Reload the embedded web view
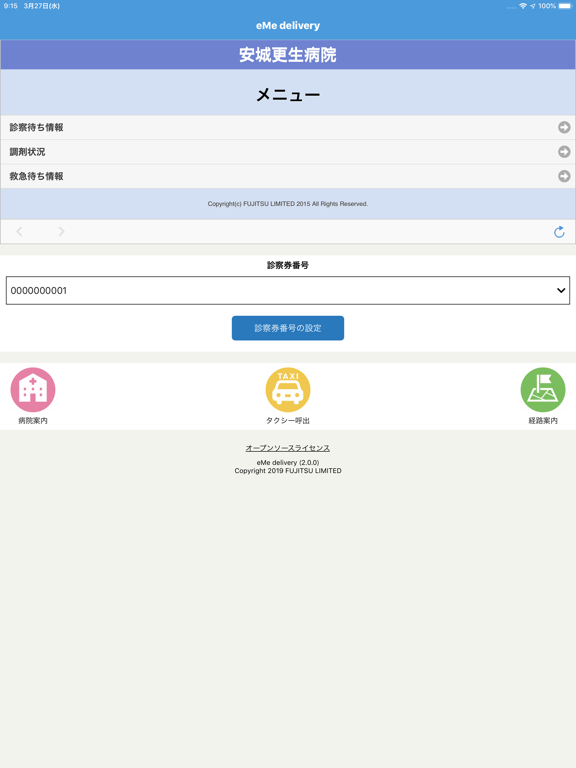 point(559,232)
